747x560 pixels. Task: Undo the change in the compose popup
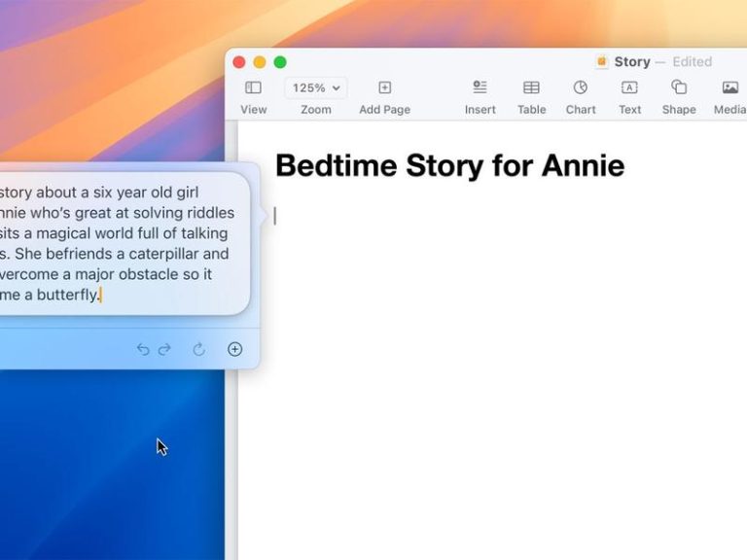click(x=143, y=350)
